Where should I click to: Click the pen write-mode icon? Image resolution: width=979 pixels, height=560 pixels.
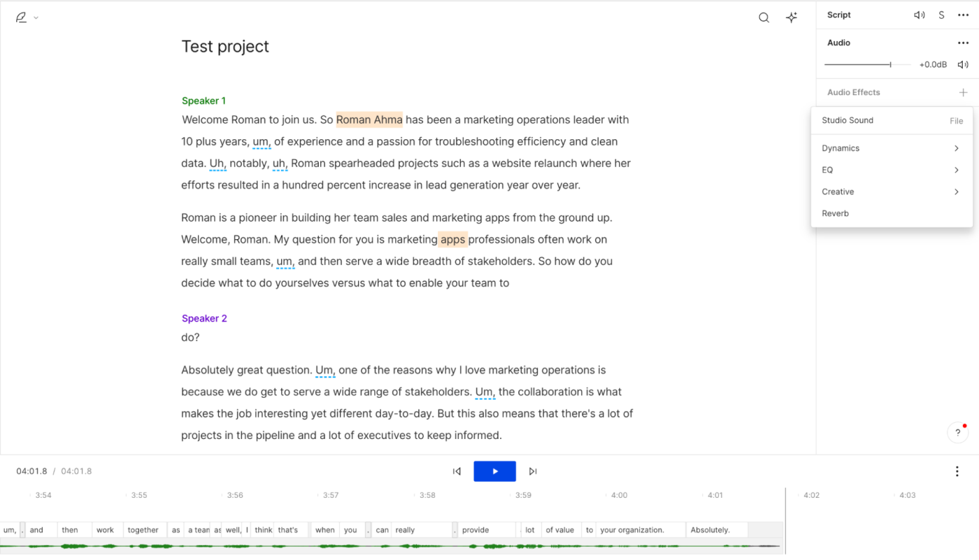21,17
